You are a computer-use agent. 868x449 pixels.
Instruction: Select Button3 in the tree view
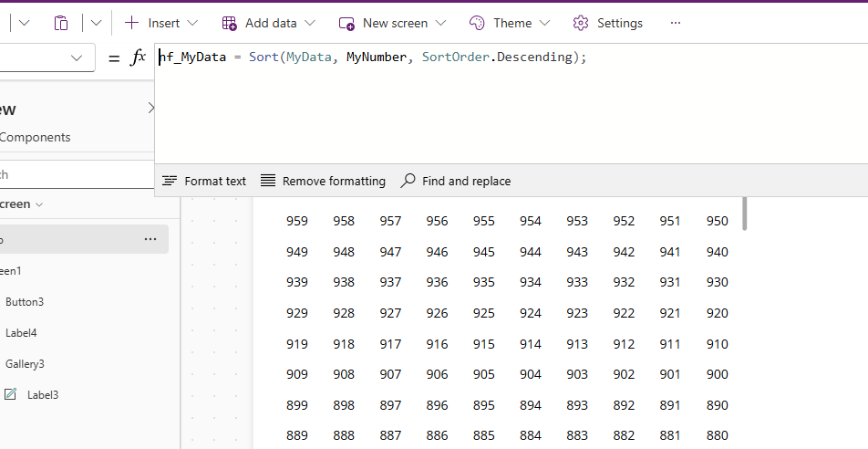(25, 302)
